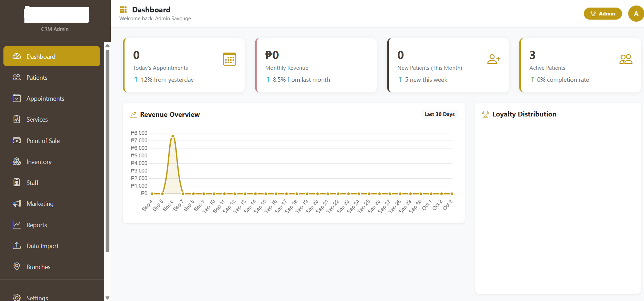Click the '12% from yesterday' text
The width and height of the screenshot is (644, 301).
tap(167, 80)
